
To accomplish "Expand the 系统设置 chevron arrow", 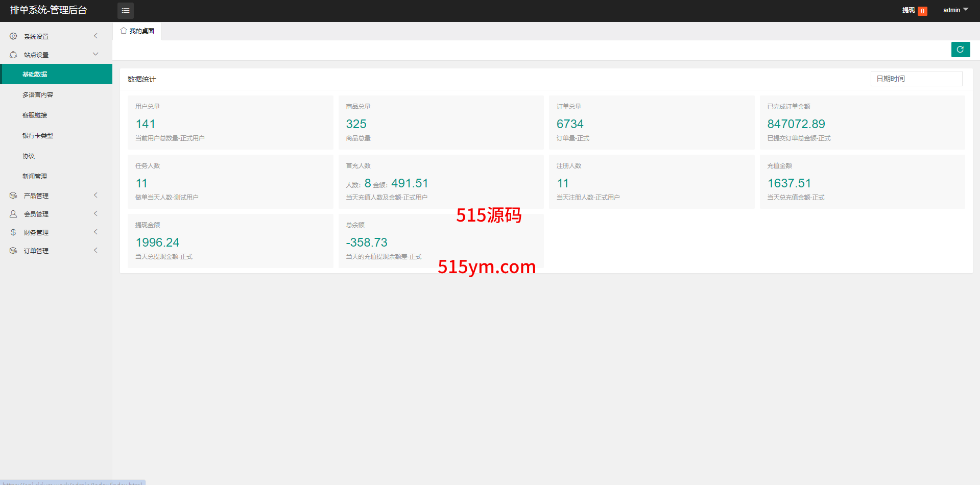I will pyautogui.click(x=95, y=36).
